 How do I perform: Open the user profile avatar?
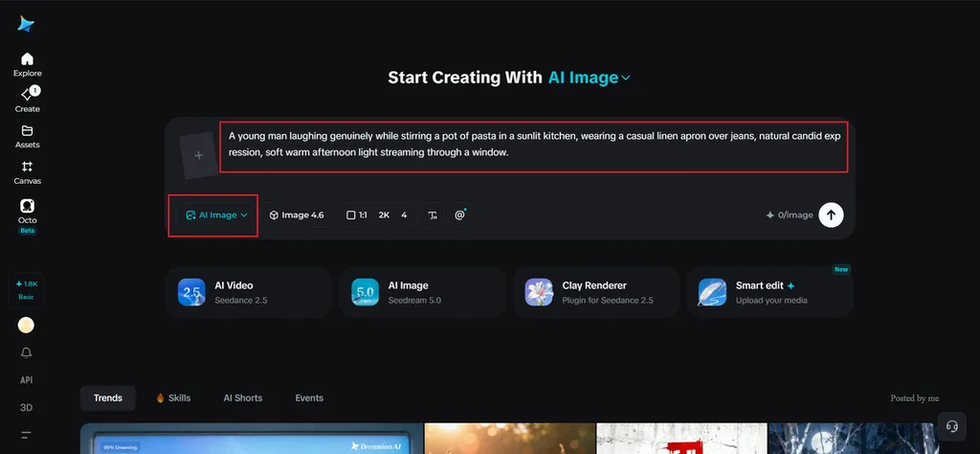click(x=26, y=326)
